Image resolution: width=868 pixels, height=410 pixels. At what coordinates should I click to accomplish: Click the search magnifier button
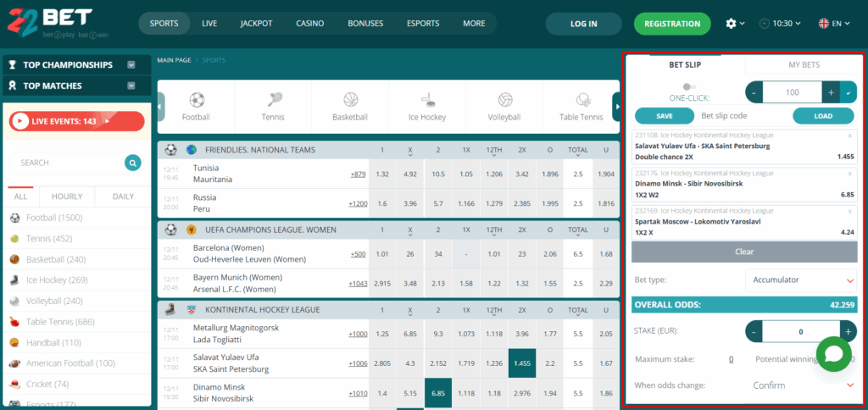tap(133, 163)
